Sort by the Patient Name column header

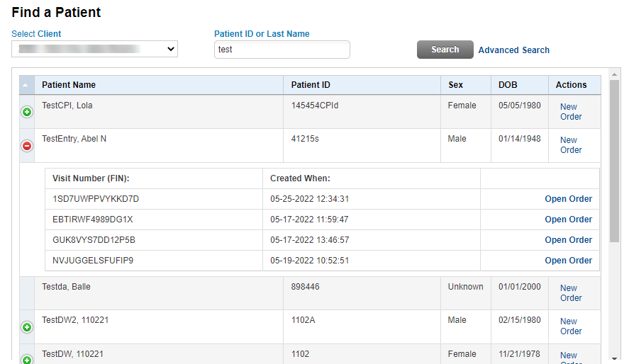pos(69,85)
